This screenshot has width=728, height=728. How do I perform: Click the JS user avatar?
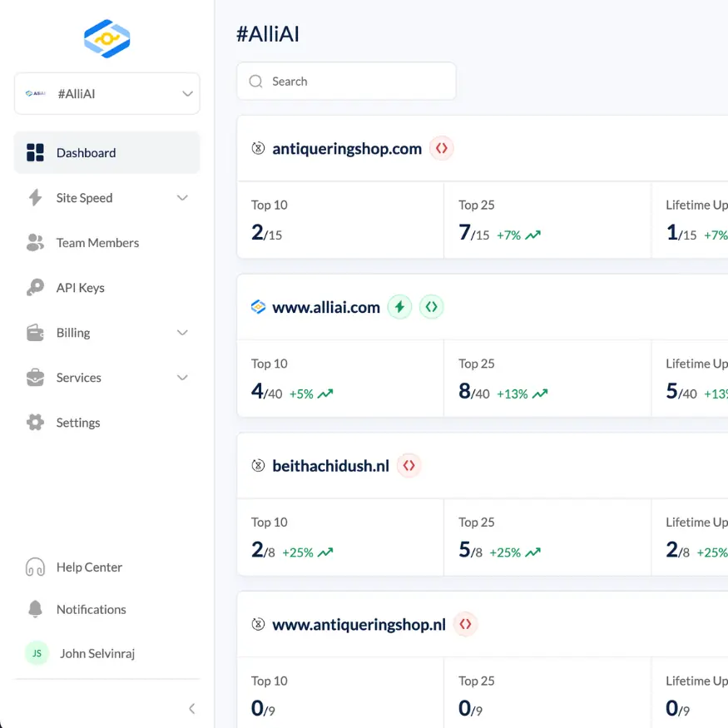(37, 653)
